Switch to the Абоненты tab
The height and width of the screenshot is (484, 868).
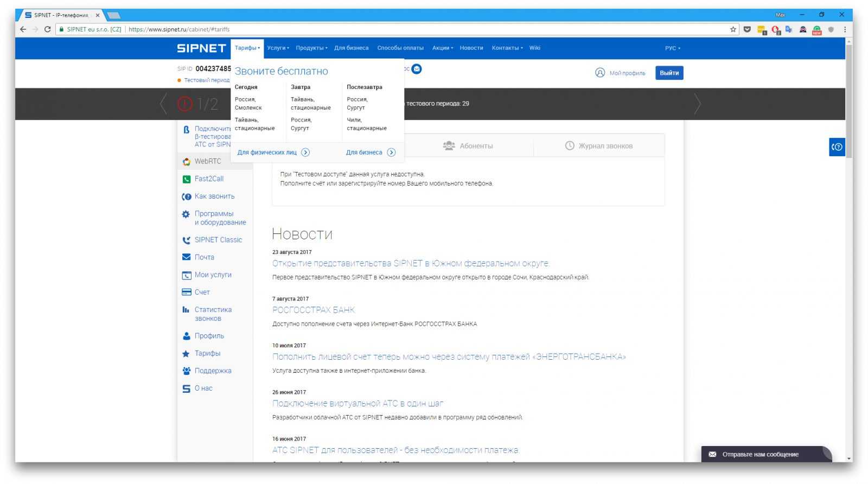pyautogui.click(x=468, y=146)
